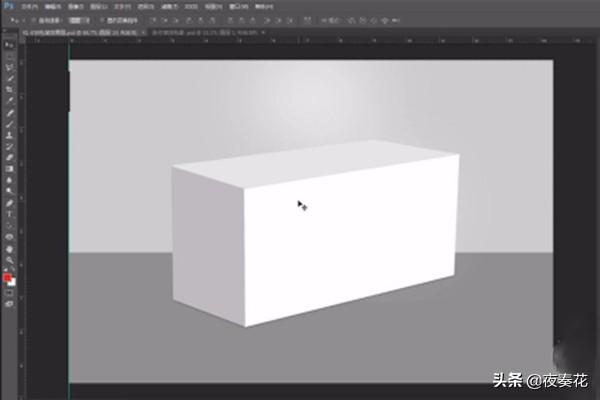This screenshot has width=600, height=400.
Task: Click the Photoshop Ps logo button
Action: point(8,5)
